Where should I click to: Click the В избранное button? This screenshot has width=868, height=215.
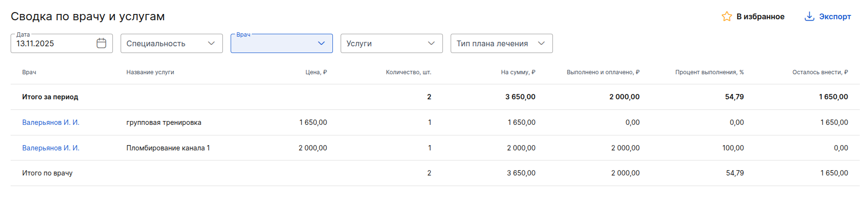click(x=760, y=16)
